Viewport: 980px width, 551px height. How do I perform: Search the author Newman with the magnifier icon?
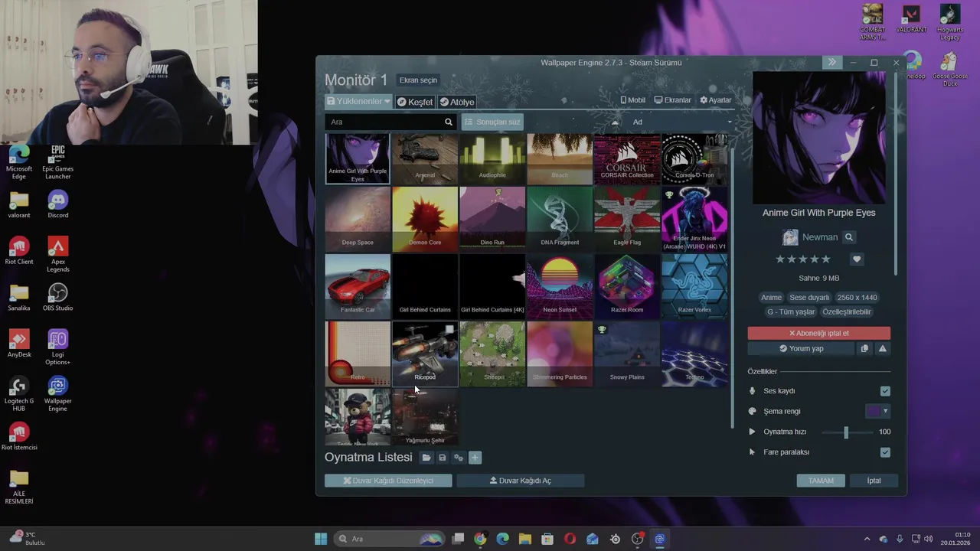[x=848, y=237]
